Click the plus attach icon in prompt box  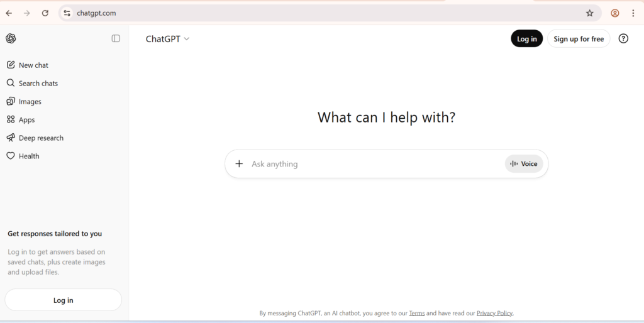click(x=239, y=164)
